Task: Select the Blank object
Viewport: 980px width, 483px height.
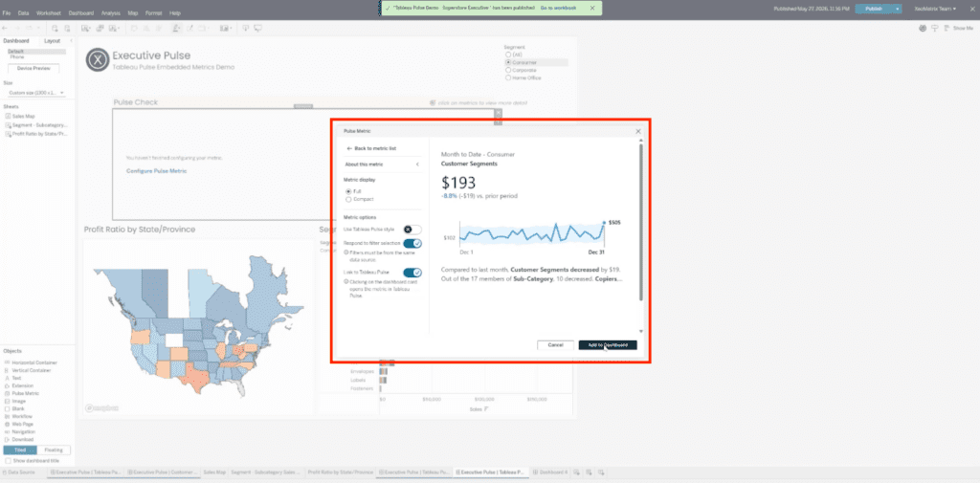Action: pyautogui.click(x=15, y=408)
